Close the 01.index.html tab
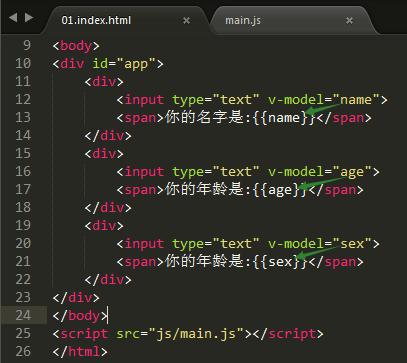The image size is (407, 363). tap(187, 21)
